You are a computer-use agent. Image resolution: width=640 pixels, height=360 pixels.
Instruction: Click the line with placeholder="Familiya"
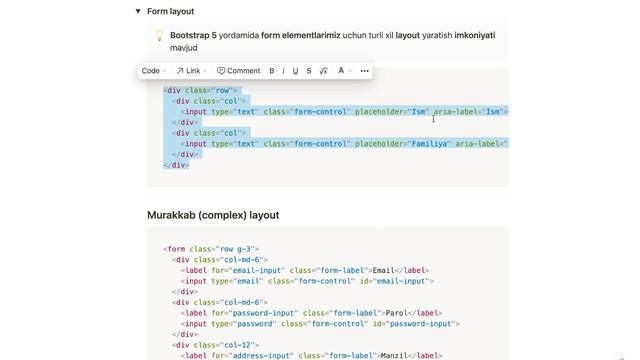345,144
